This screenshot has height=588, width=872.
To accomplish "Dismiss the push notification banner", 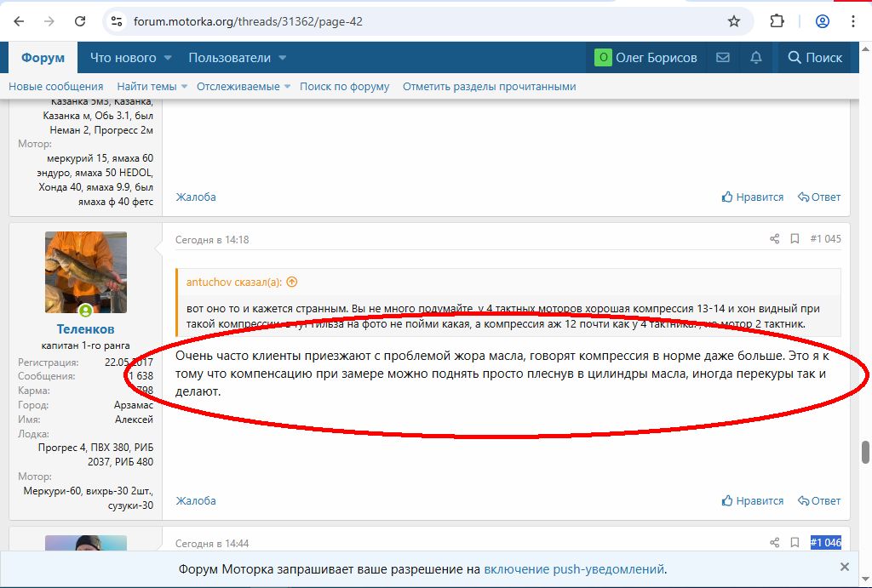I will pyautogui.click(x=844, y=567).
